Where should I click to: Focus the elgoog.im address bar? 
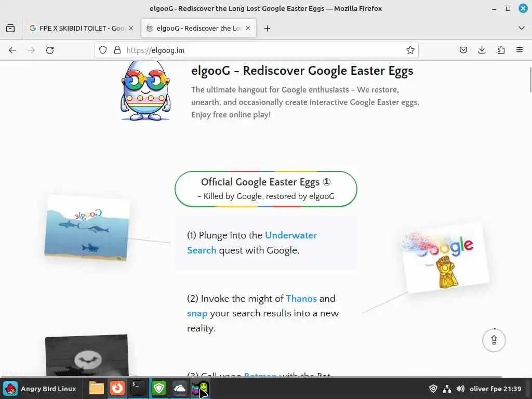pyautogui.click(x=257, y=50)
